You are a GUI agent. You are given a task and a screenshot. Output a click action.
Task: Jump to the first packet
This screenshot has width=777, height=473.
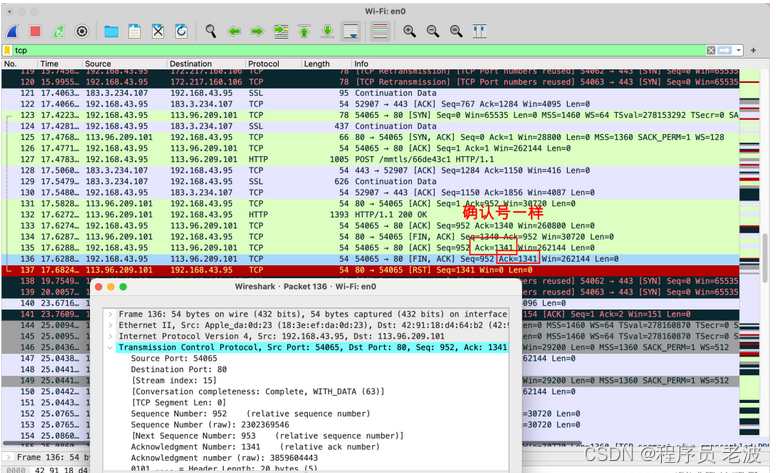pos(304,32)
